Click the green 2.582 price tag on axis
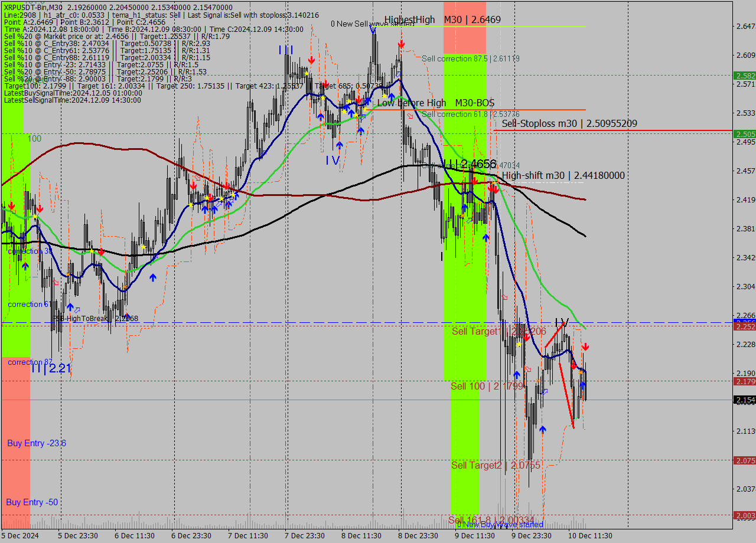Screen dimensions: 756x543 pyautogui.click(x=745, y=76)
